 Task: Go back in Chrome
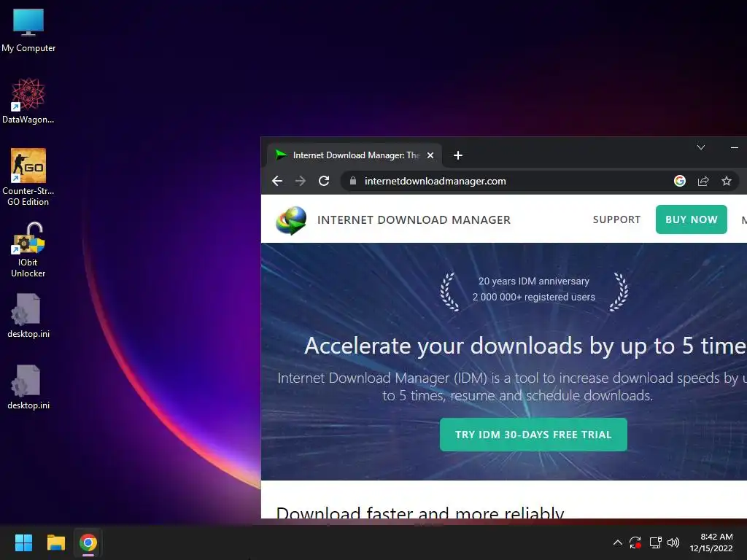(277, 181)
